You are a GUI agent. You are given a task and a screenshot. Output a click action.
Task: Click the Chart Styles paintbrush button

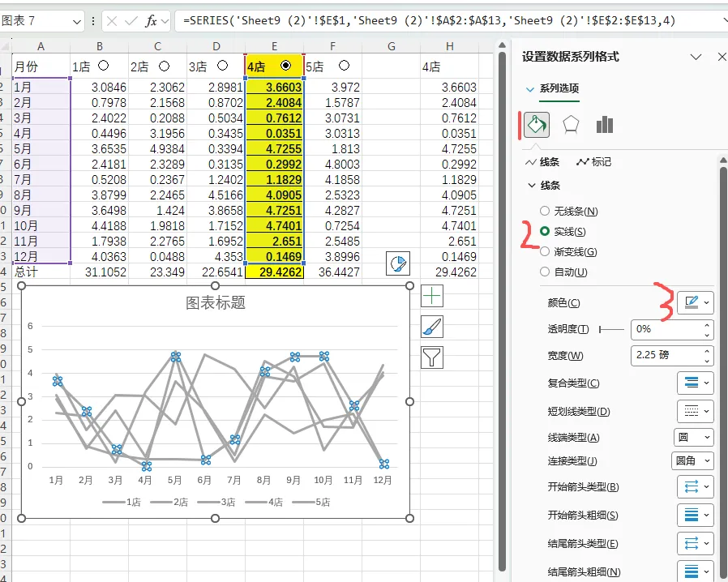tap(432, 327)
